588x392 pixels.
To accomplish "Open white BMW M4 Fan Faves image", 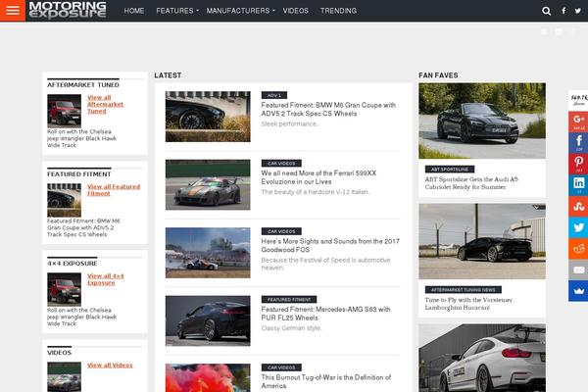I will click(482, 358).
